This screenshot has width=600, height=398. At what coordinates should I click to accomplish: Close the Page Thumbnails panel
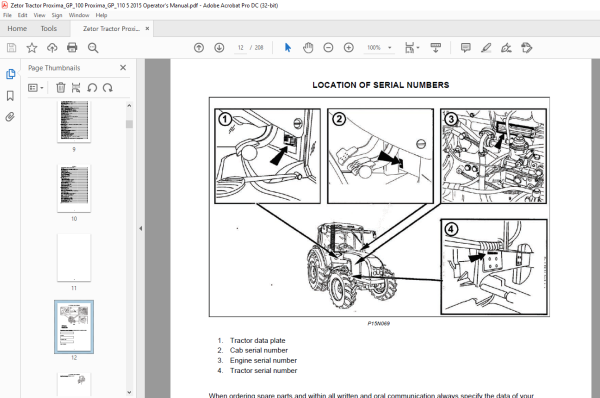click(x=123, y=68)
